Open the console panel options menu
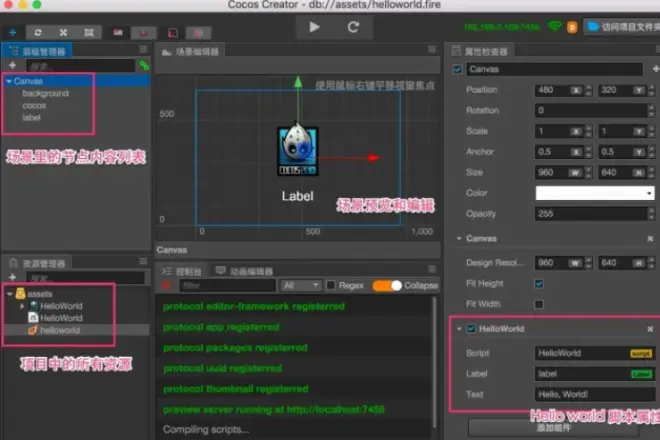This screenshot has width=660, height=440. coord(432,269)
